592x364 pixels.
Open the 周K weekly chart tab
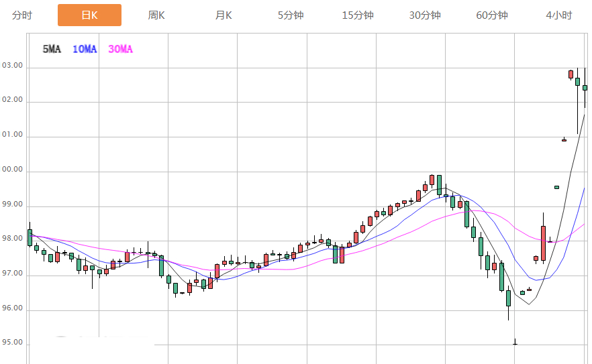point(156,15)
